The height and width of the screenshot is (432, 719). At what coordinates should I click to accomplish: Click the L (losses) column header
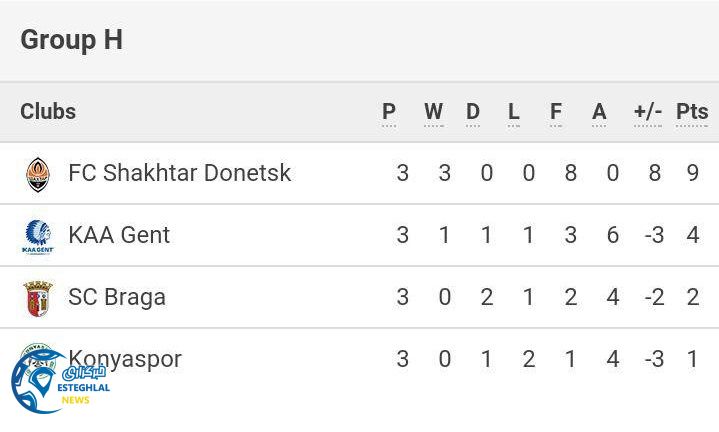tap(514, 112)
